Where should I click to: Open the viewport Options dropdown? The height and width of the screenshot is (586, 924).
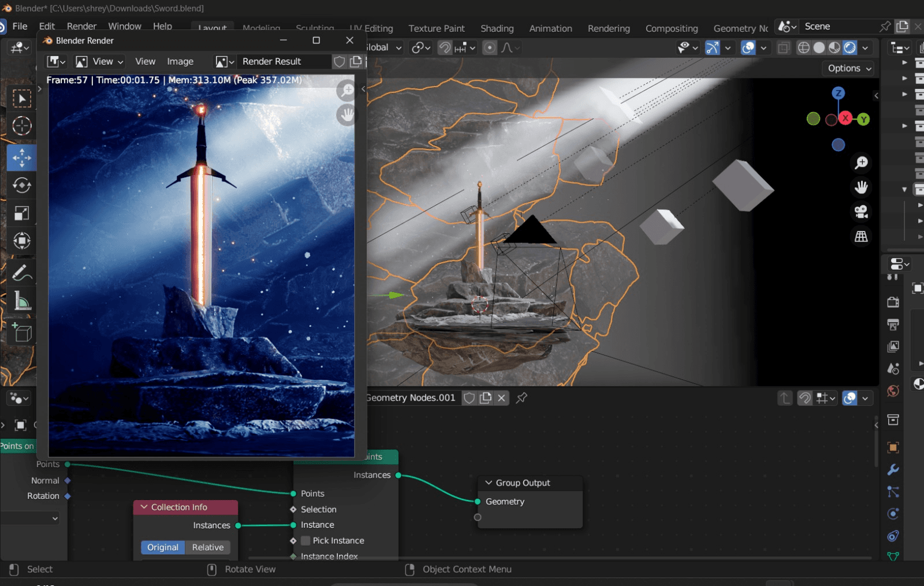pos(849,68)
